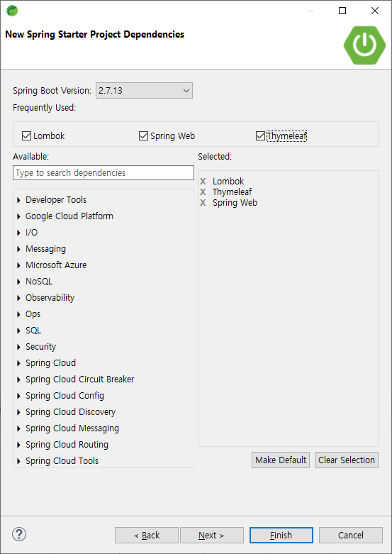The image size is (392, 554).
Task: Select Lombok text in Selected list
Action: pyautogui.click(x=228, y=182)
